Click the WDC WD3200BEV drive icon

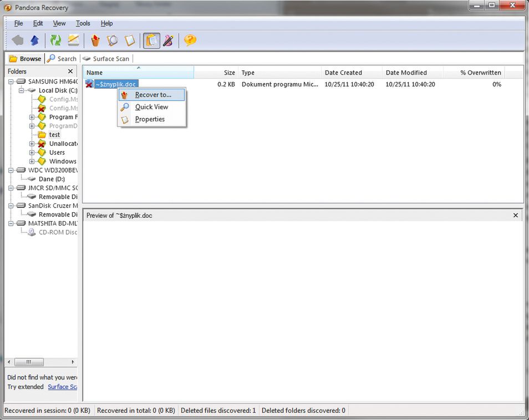pyautogui.click(x=21, y=170)
